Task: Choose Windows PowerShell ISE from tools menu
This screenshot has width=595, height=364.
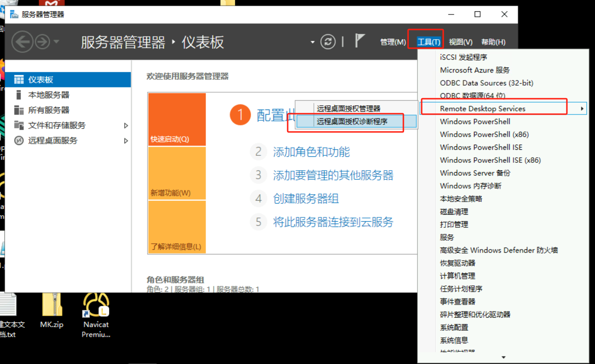Action: click(481, 147)
